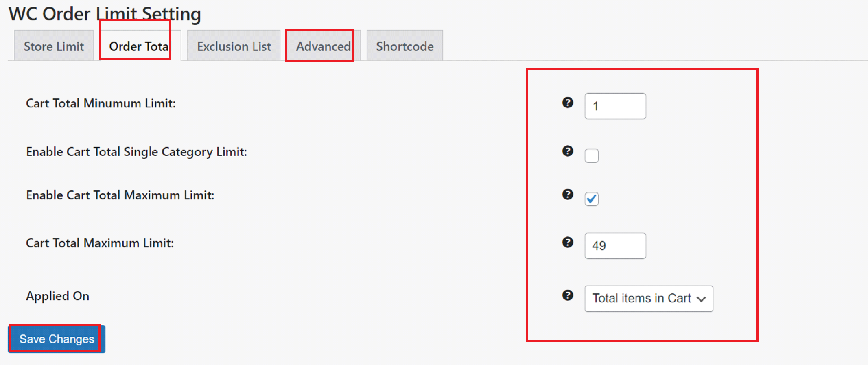This screenshot has height=365, width=868.
Task: Focus the Cart Total Maximum Limit input
Action: click(x=615, y=246)
